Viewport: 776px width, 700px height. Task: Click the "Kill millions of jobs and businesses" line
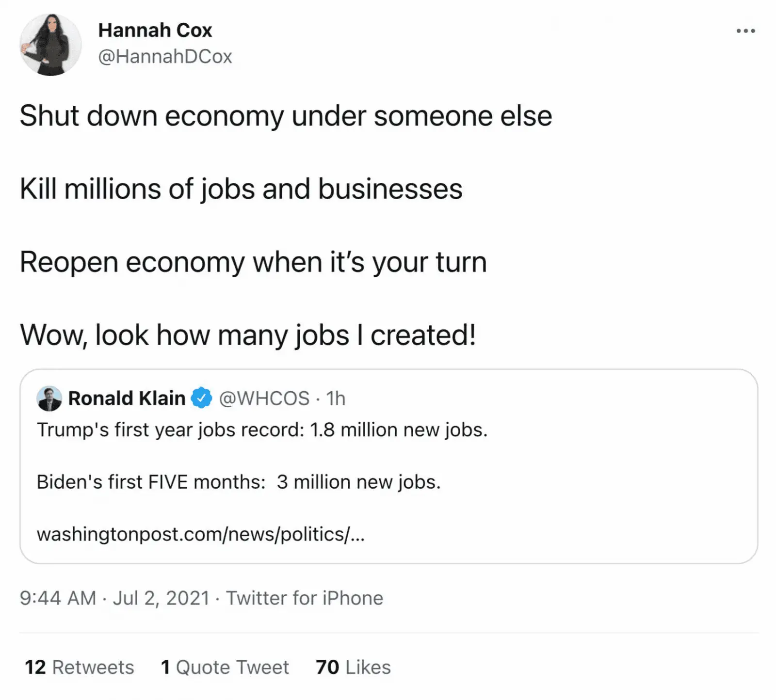pos(241,189)
